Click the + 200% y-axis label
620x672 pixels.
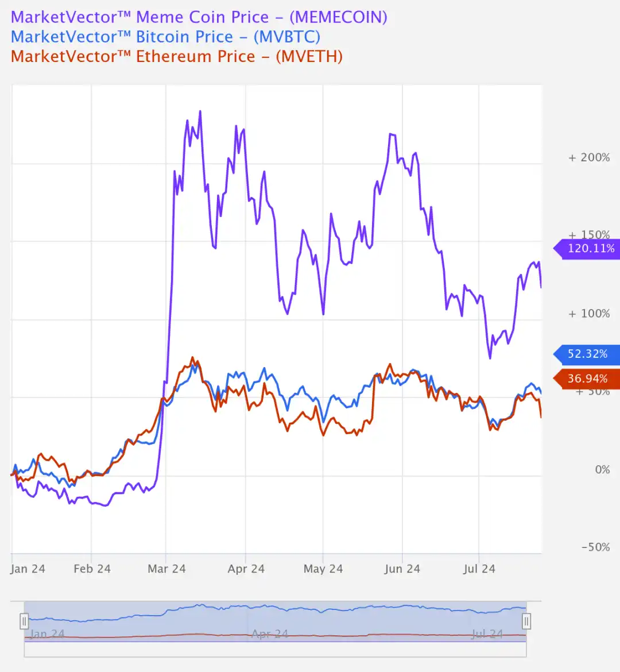coord(589,157)
